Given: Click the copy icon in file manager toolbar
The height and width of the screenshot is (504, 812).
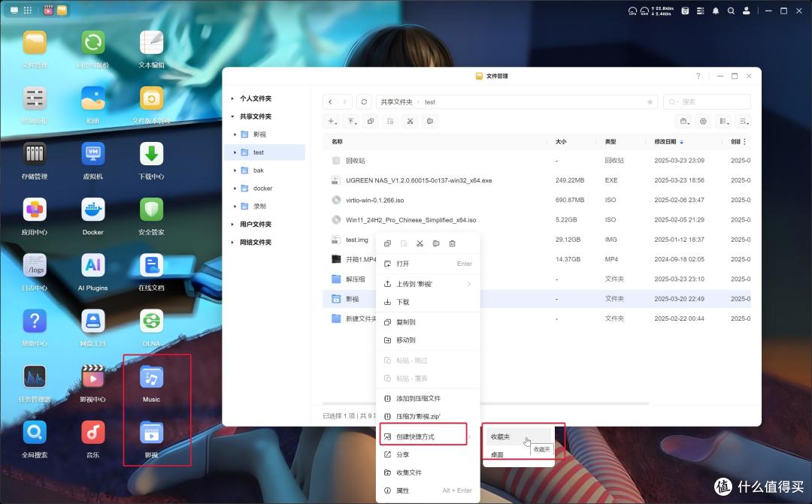Looking at the screenshot, I should coord(370,121).
